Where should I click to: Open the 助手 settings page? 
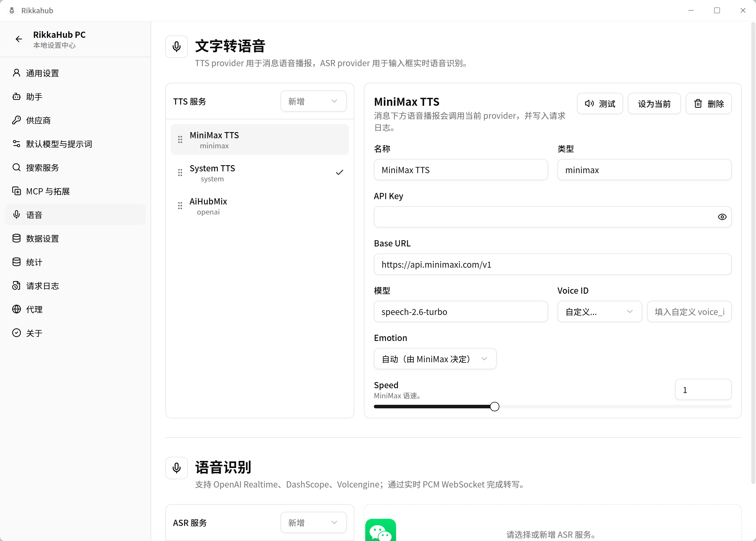(75, 97)
